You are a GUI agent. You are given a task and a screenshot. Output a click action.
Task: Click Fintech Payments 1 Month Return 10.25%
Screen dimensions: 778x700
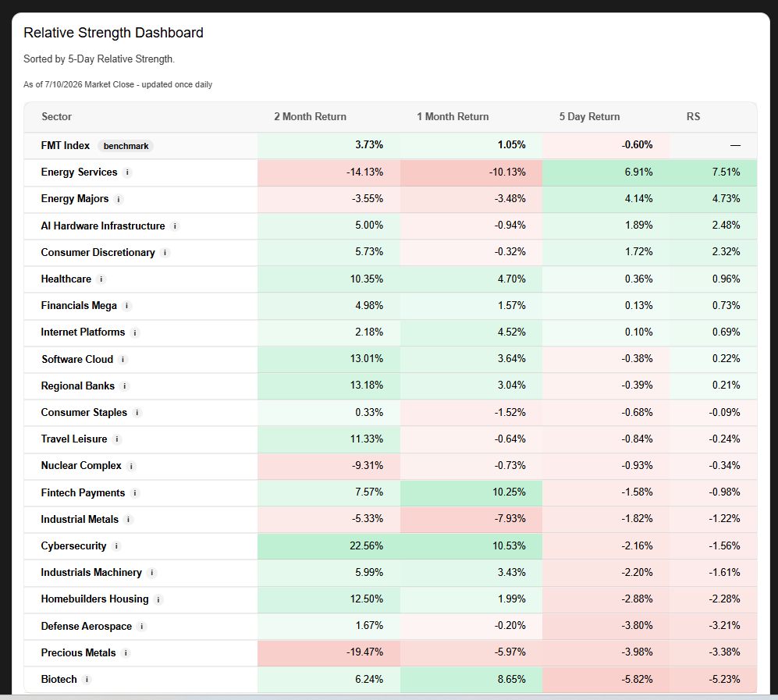[x=509, y=492]
